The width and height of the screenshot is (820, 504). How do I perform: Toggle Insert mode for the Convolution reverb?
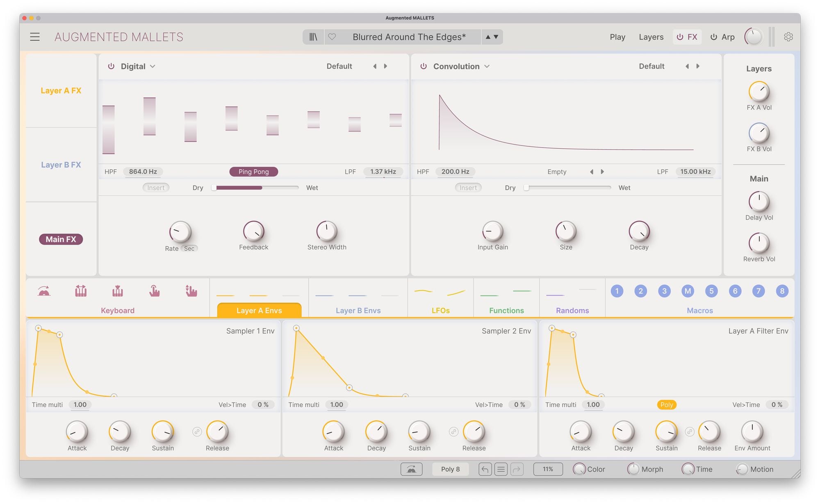coord(468,188)
